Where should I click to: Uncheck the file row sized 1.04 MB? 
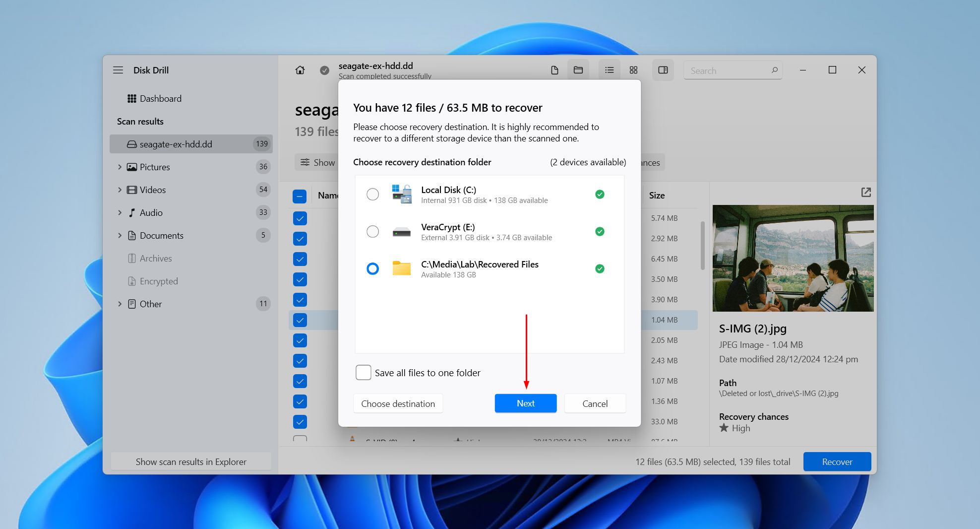[x=300, y=320]
